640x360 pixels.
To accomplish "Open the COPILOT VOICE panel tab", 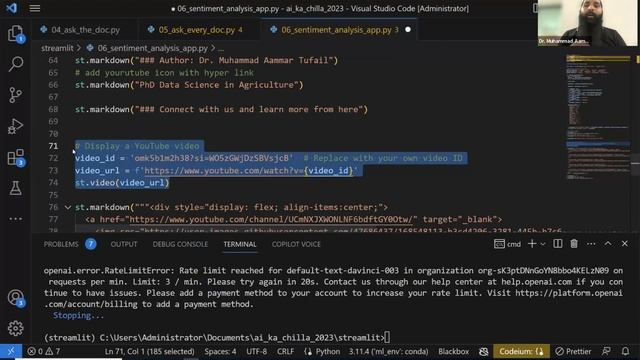I will tap(296, 244).
